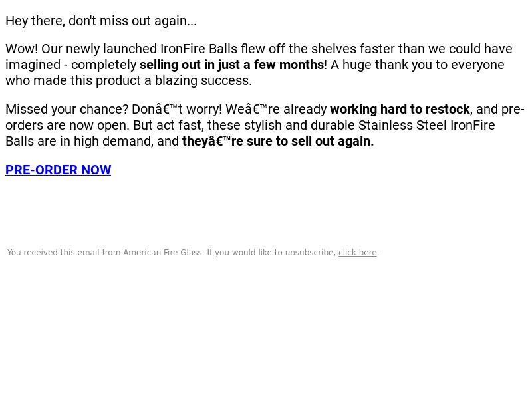
Task: Click the phrase 'If you would like to unsubscribe'
Action: coord(271,253)
